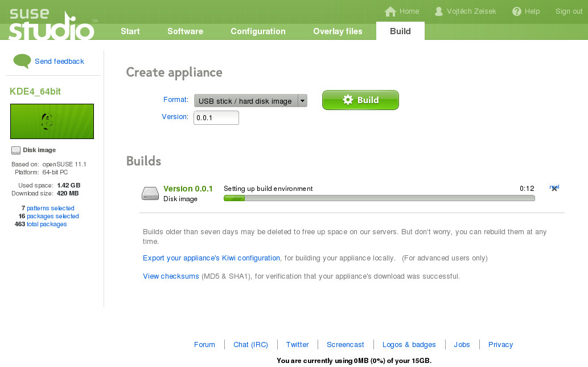Open the Logos & badges footer link

409,344
